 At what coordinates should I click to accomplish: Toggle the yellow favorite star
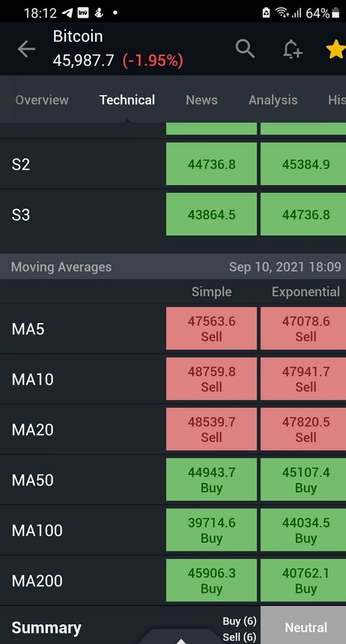(336, 49)
